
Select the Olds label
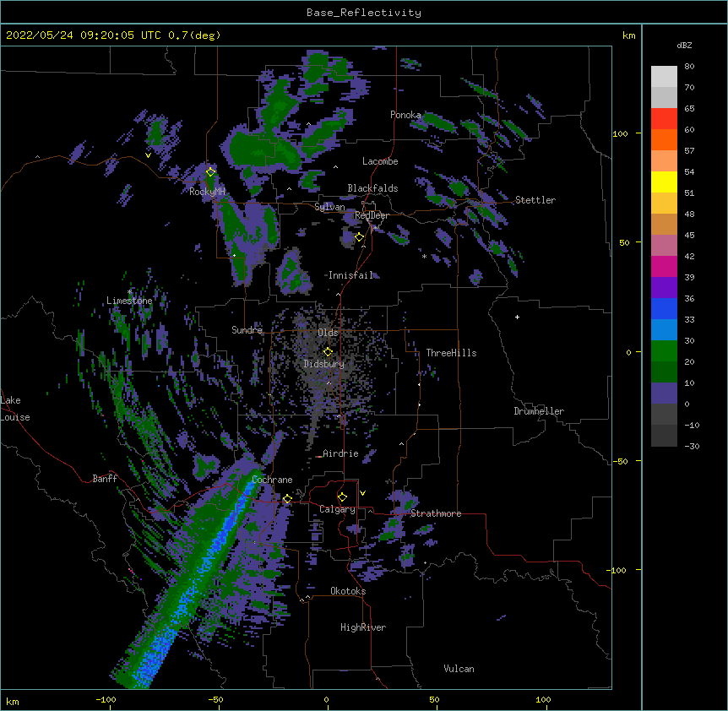tap(328, 333)
